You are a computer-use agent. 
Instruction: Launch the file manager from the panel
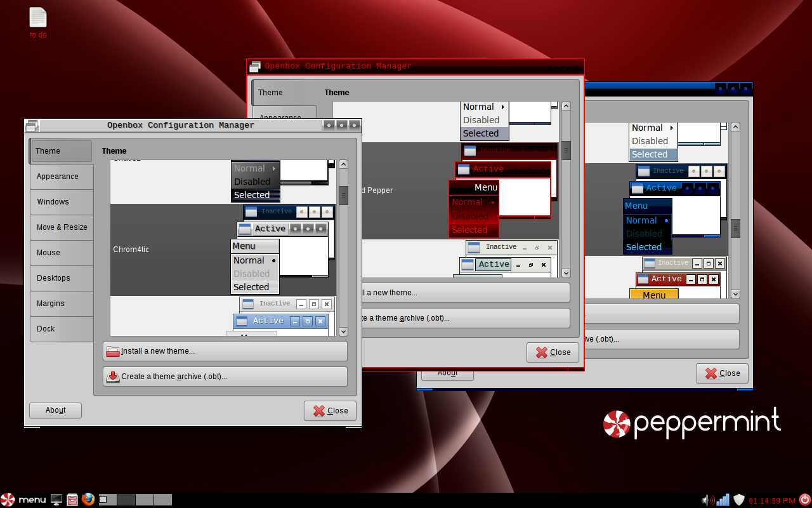pos(72,500)
